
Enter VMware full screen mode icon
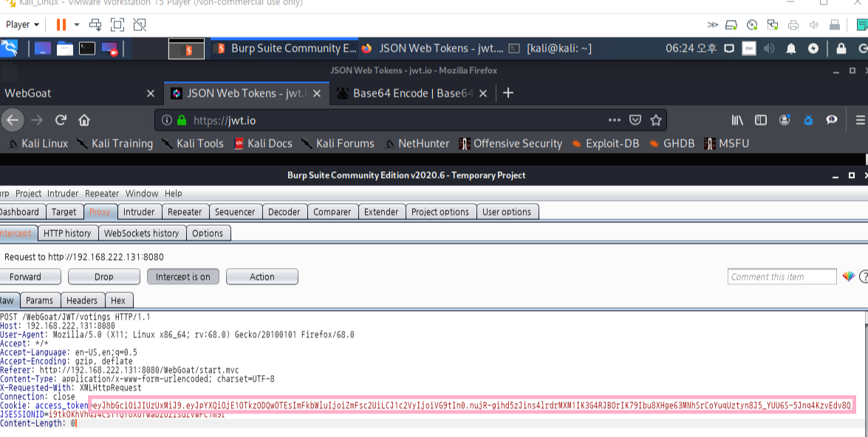(x=117, y=24)
